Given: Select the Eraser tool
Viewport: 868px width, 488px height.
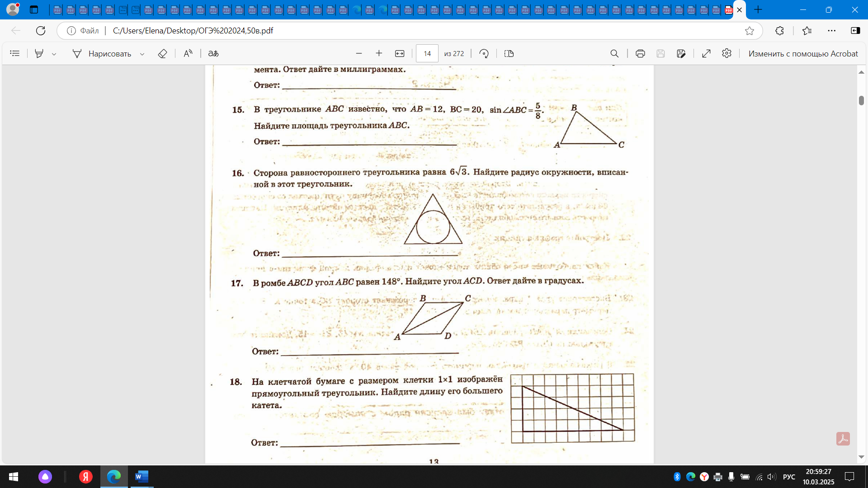Looking at the screenshot, I should (162, 53).
